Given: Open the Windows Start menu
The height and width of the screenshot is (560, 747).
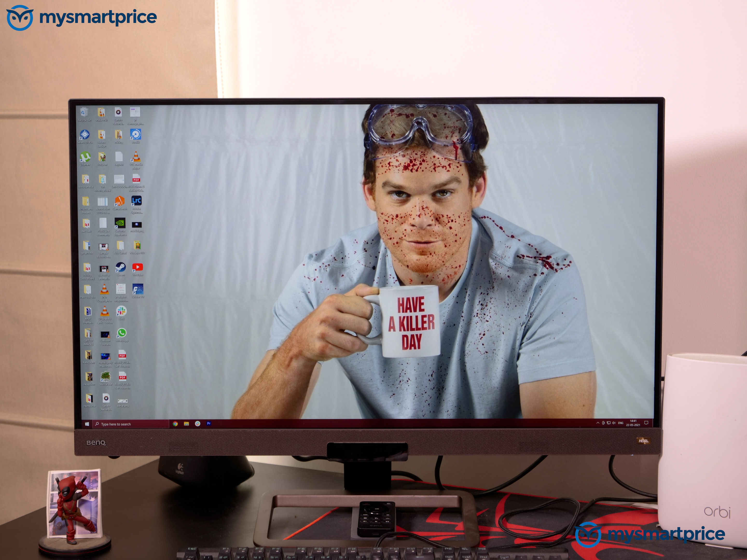Looking at the screenshot, I should [87, 424].
